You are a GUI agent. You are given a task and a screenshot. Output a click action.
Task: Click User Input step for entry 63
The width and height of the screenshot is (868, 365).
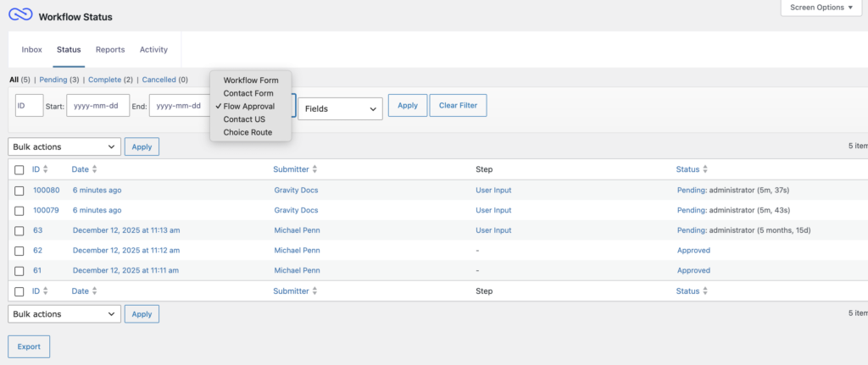coord(494,230)
